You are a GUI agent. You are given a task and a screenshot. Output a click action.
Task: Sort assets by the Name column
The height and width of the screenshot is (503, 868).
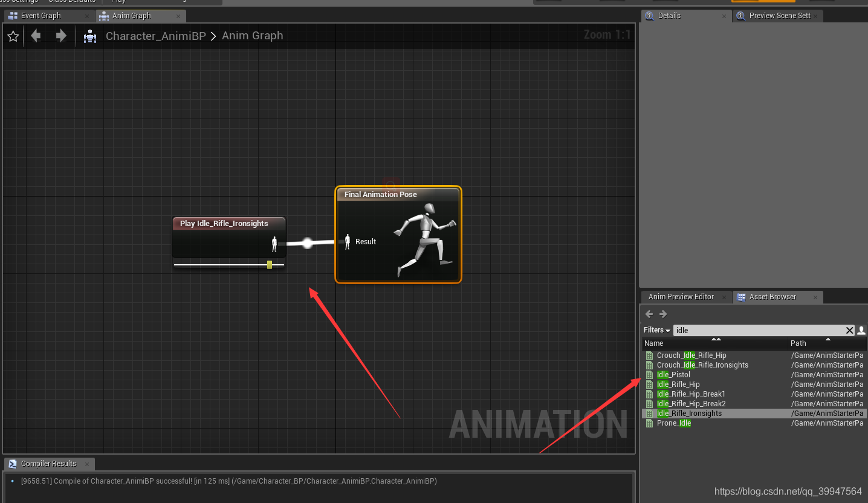pyautogui.click(x=716, y=343)
